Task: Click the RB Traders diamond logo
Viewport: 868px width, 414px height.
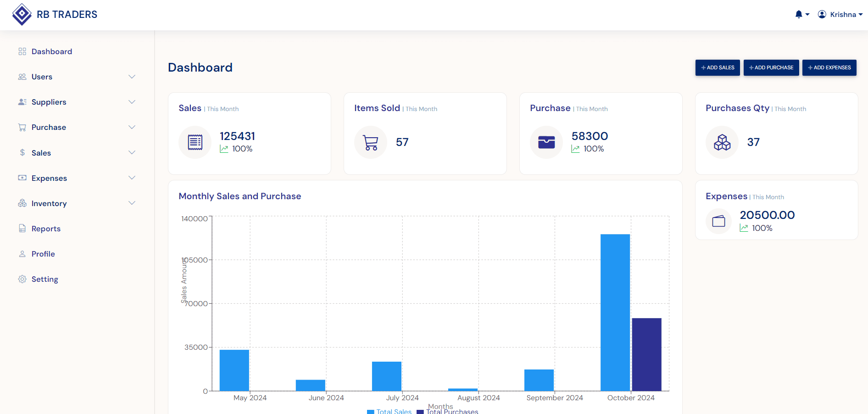Action: click(x=22, y=14)
